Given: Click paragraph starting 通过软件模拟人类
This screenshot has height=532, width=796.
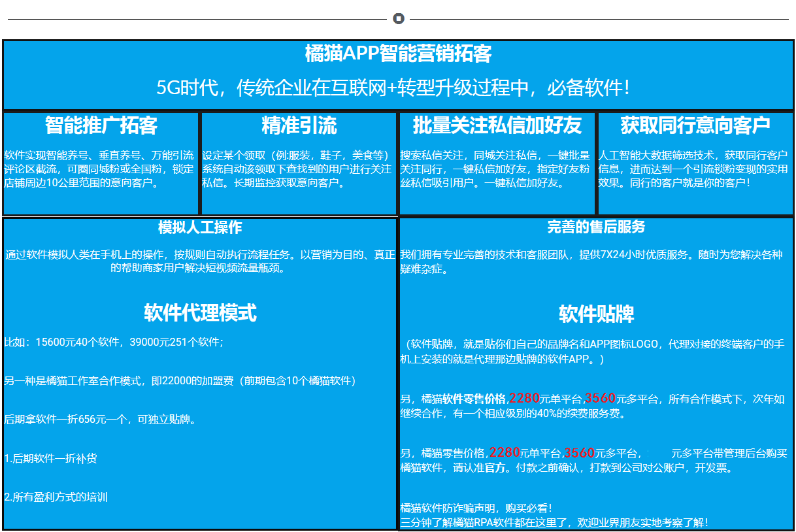Looking at the screenshot, I should point(200,261).
